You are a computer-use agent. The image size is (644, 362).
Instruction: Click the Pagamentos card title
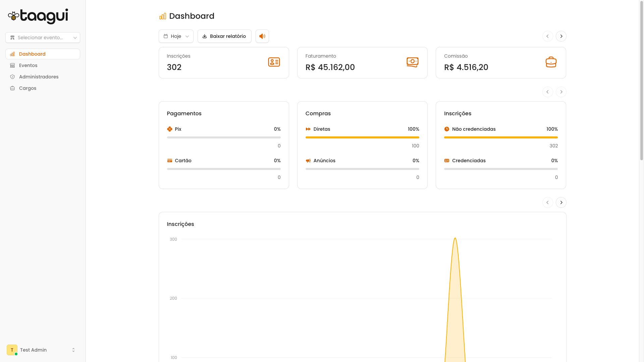pos(184,114)
